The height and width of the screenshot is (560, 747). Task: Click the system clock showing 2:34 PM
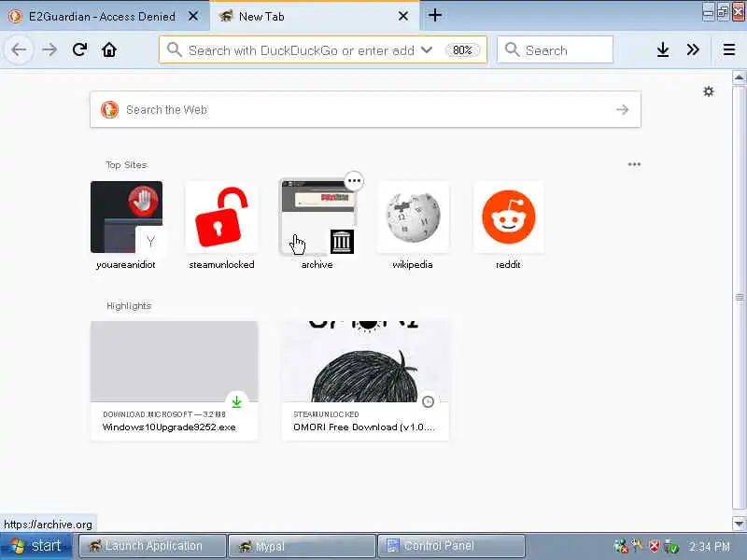(710, 546)
